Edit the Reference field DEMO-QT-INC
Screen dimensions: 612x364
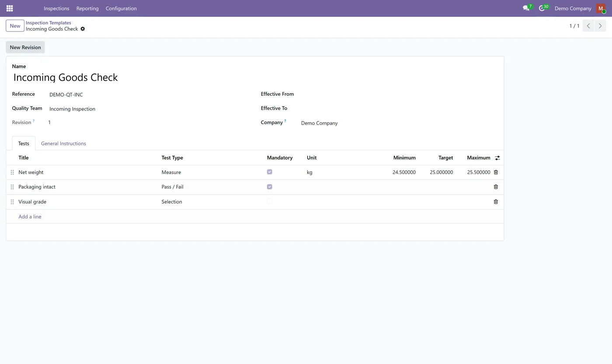coord(149,94)
